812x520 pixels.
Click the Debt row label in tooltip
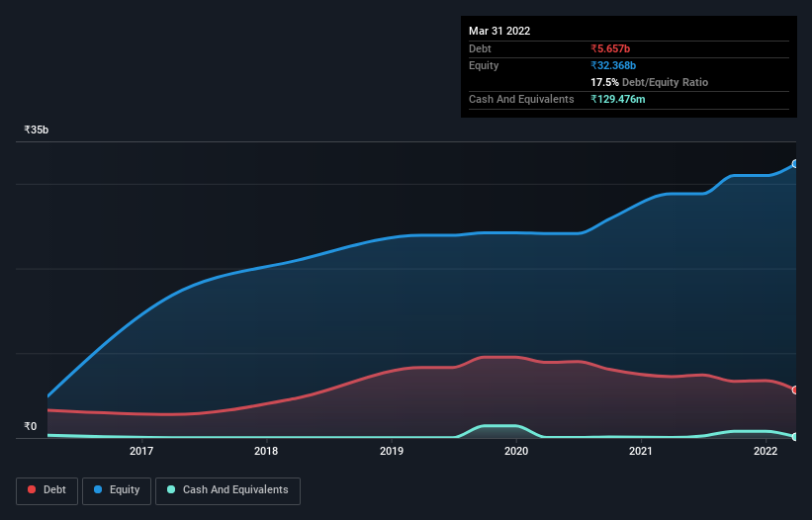click(x=480, y=48)
